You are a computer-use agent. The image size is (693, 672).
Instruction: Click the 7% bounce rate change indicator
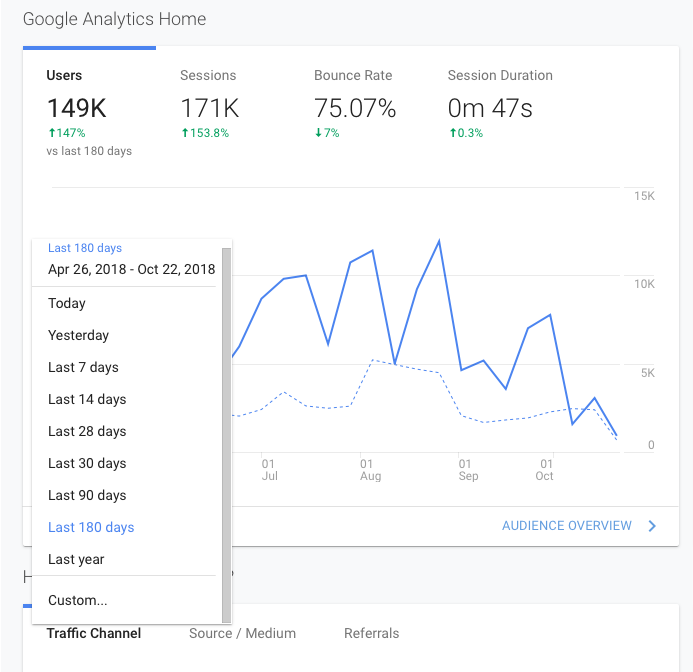pos(327,133)
